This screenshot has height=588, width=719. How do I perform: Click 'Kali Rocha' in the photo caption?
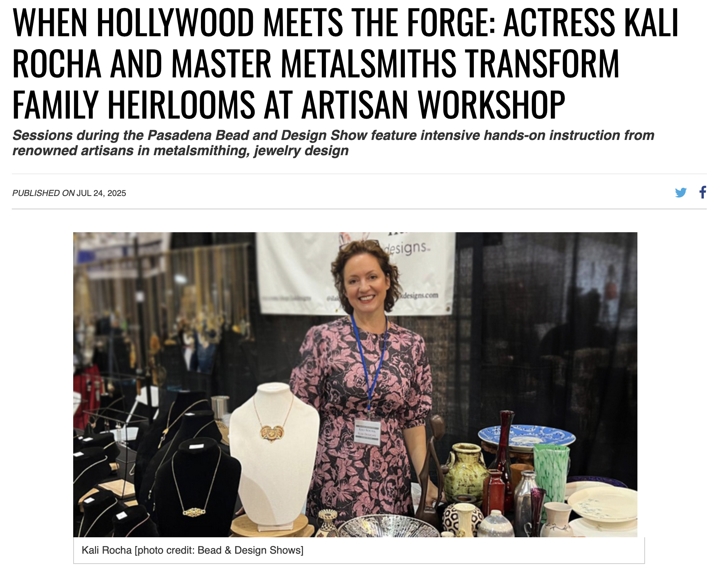coord(107,550)
